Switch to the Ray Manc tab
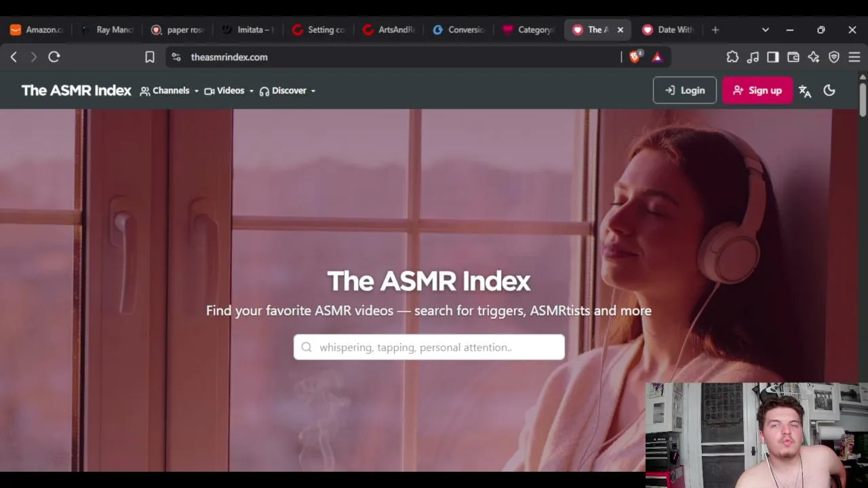Image resolution: width=868 pixels, height=488 pixels. [x=106, y=30]
